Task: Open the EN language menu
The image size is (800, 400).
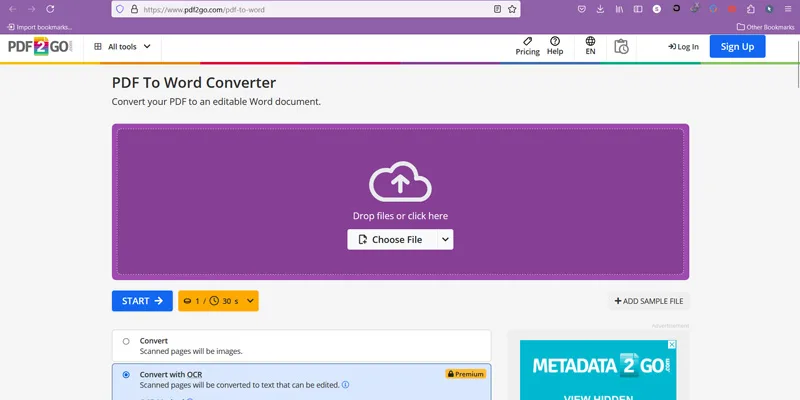Action: 590,46
